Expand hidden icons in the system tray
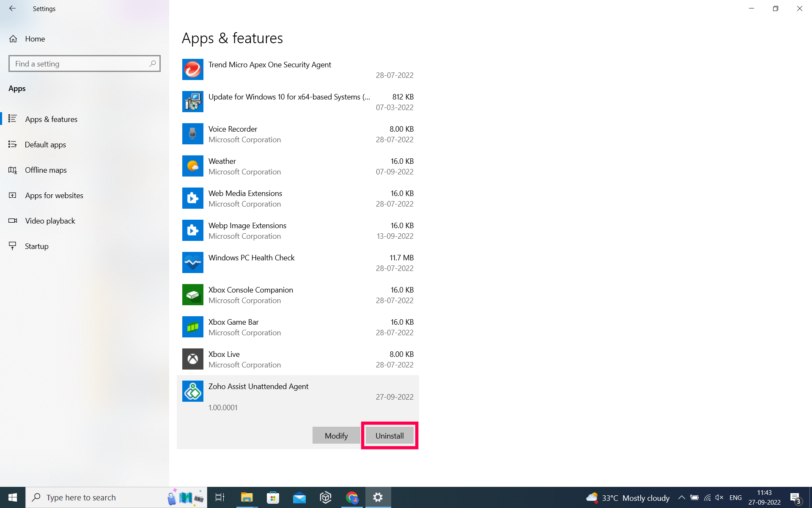 (x=682, y=498)
